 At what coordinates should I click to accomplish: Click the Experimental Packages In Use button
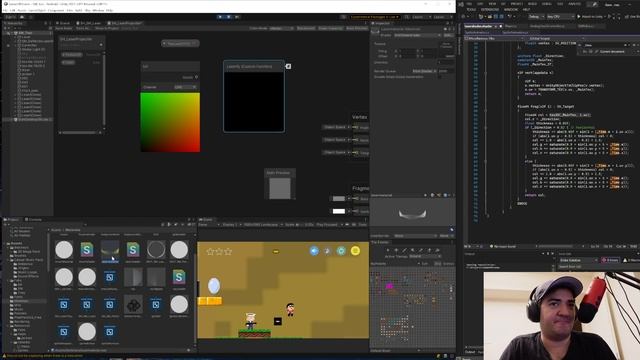coord(374,17)
